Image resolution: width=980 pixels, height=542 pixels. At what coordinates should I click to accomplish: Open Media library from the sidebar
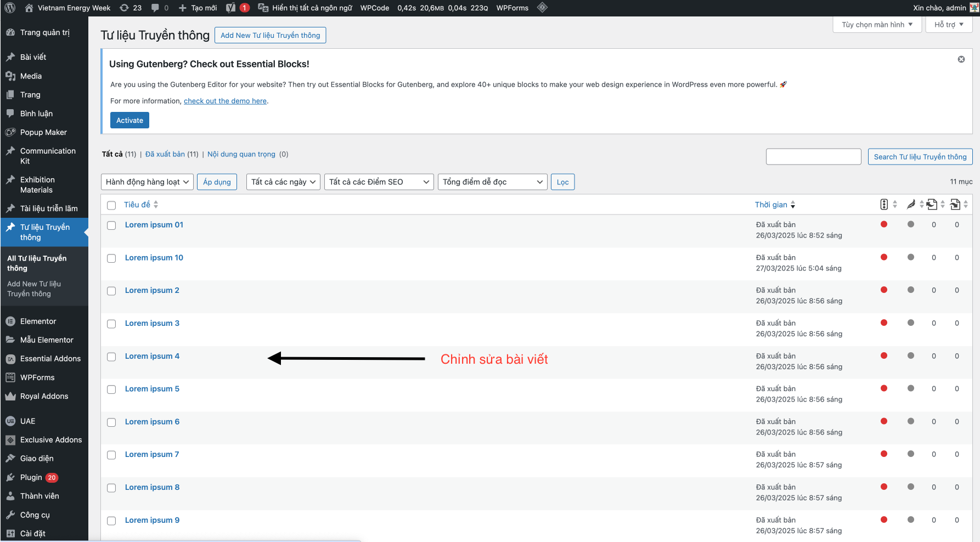pos(31,76)
